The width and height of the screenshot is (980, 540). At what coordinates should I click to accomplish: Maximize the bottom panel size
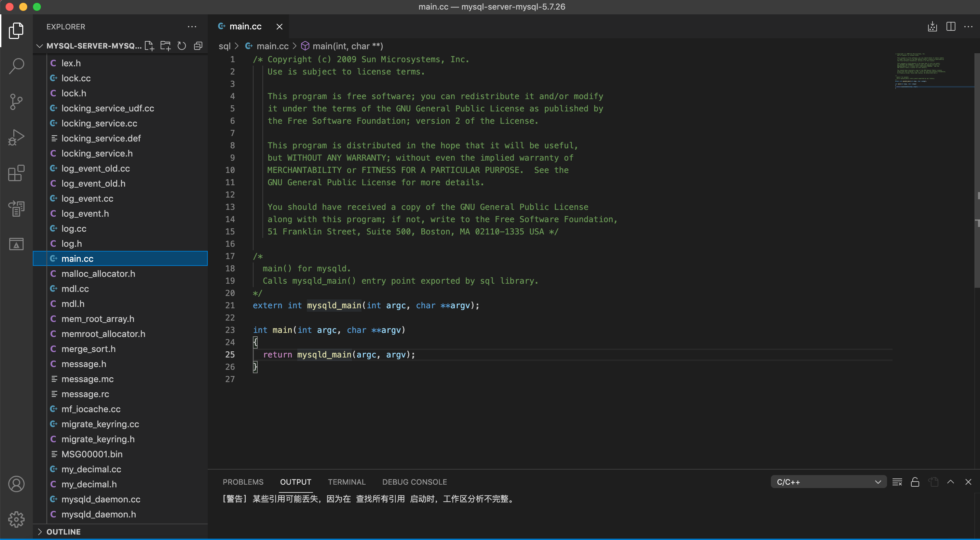950,482
